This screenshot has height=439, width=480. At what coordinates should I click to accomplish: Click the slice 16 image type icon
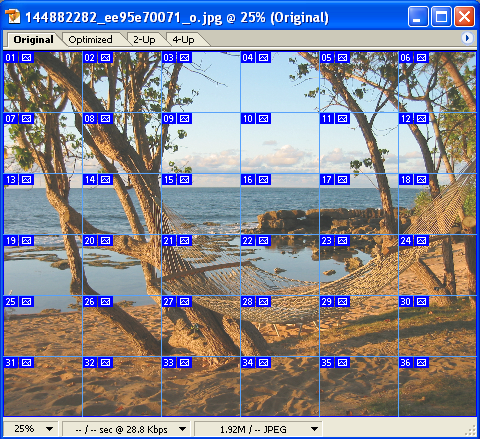coord(263,180)
